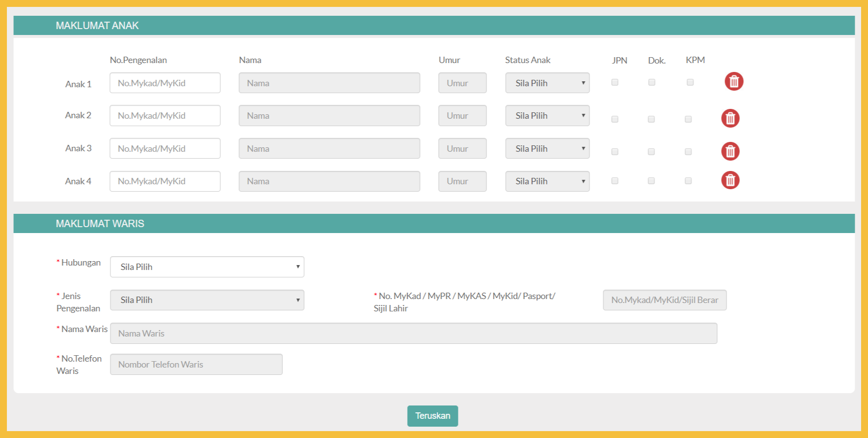The height and width of the screenshot is (438, 868).
Task: Remove Anak 3 using its trash icon
Action: [730, 151]
